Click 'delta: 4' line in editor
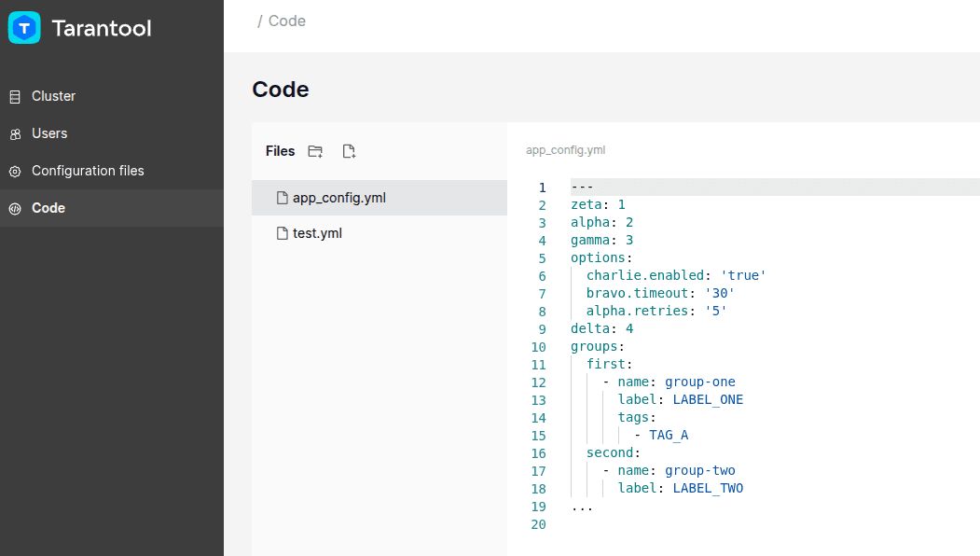The width and height of the screenshot is (980, 556). [601, 329]
